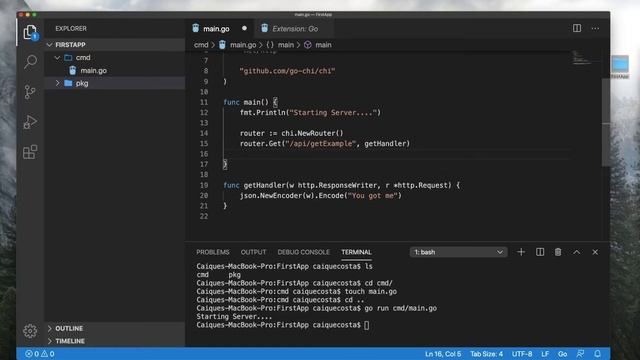Click the EXPLORER sidebar title
Viewport: 640px width, 360px height.
[71, 29]
